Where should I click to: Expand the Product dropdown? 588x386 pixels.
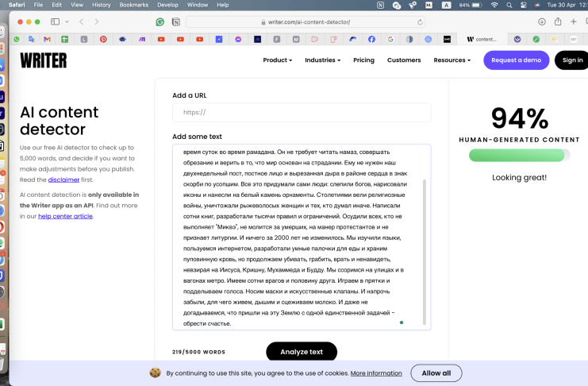tap(278, 60)
